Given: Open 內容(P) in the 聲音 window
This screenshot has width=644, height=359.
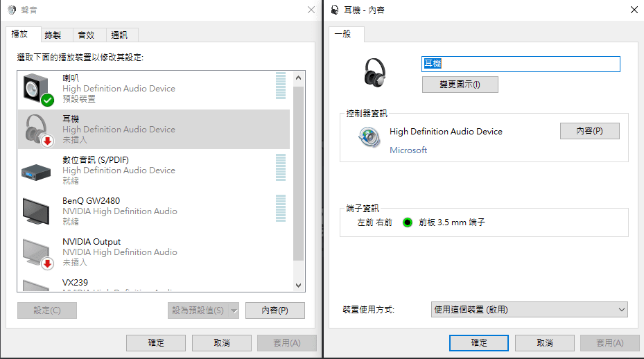Looking at the screenshot, I should click(275, 310).
